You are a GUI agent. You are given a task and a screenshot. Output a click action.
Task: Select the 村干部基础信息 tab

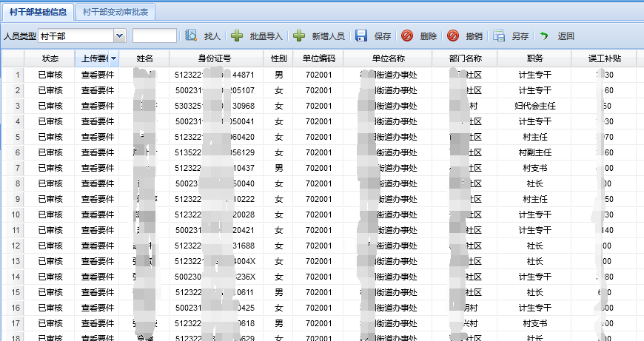tap(38, 13)
